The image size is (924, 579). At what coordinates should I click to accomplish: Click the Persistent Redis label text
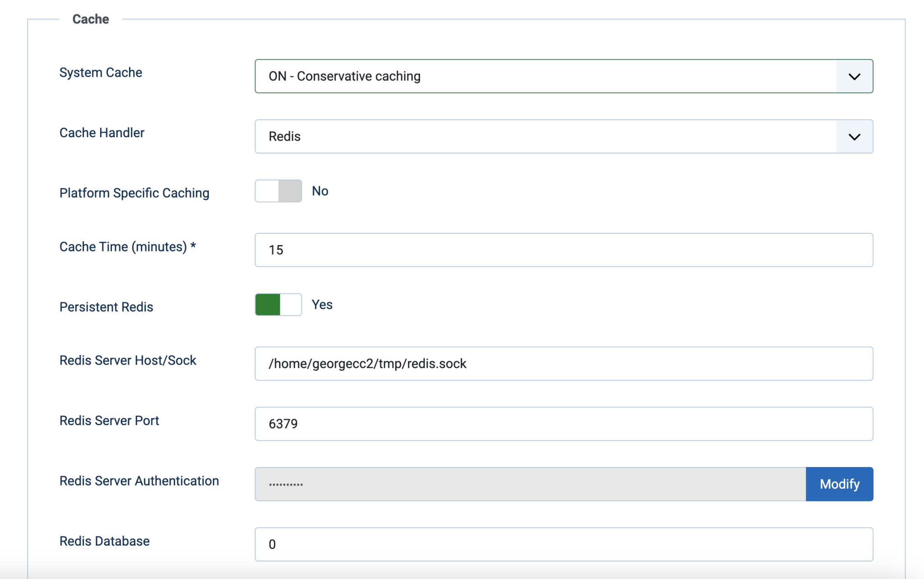[x=106, y=307]
